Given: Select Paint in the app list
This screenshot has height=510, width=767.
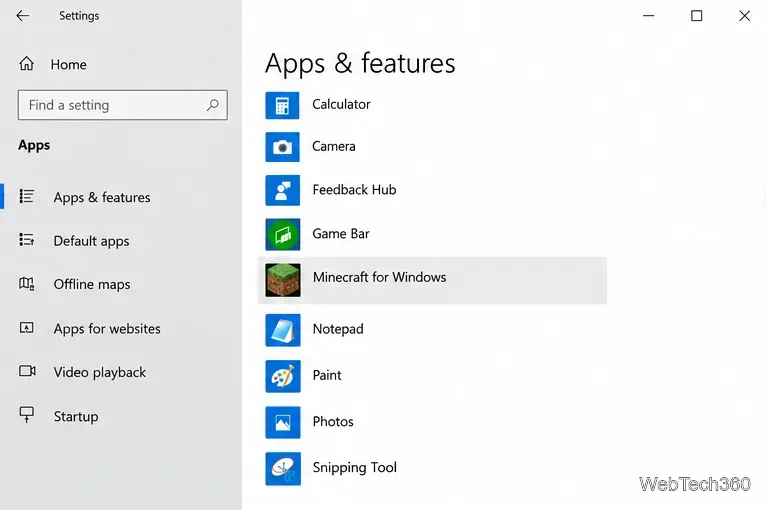Looking at the screenshot, I should click(327, 375).
